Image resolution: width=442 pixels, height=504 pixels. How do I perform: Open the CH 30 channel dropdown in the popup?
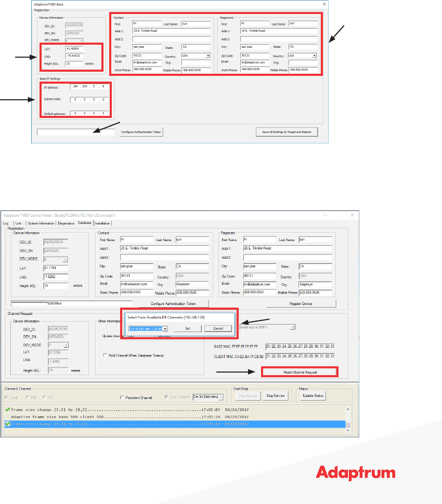[165, 329]
